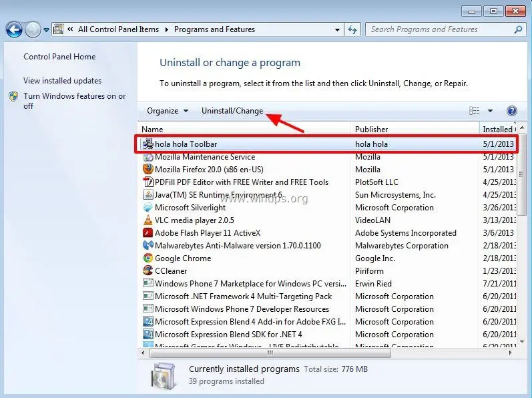Select Mozilla Firefox 20.0 icon
This screenshot has height=398, width=532.
[148, 170]
